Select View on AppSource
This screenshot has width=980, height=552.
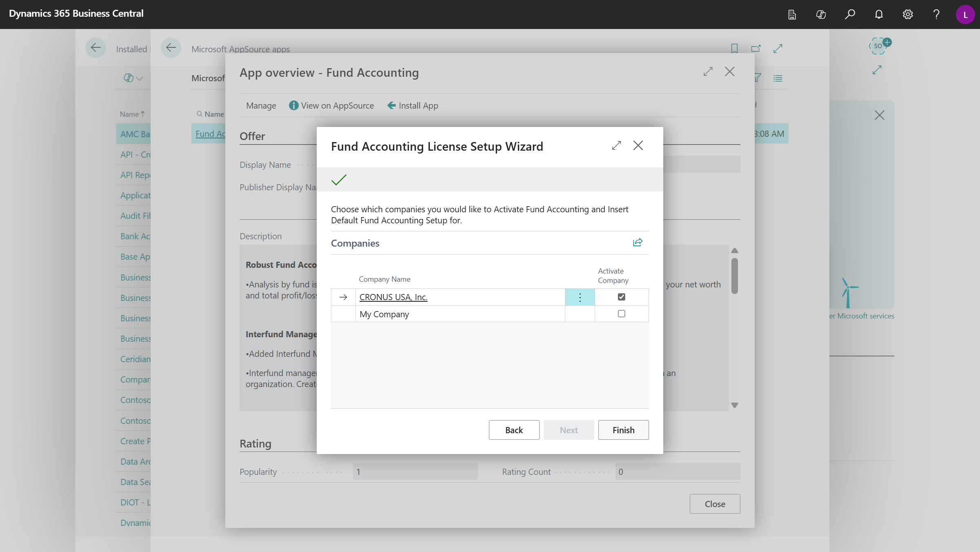(337, 105)
